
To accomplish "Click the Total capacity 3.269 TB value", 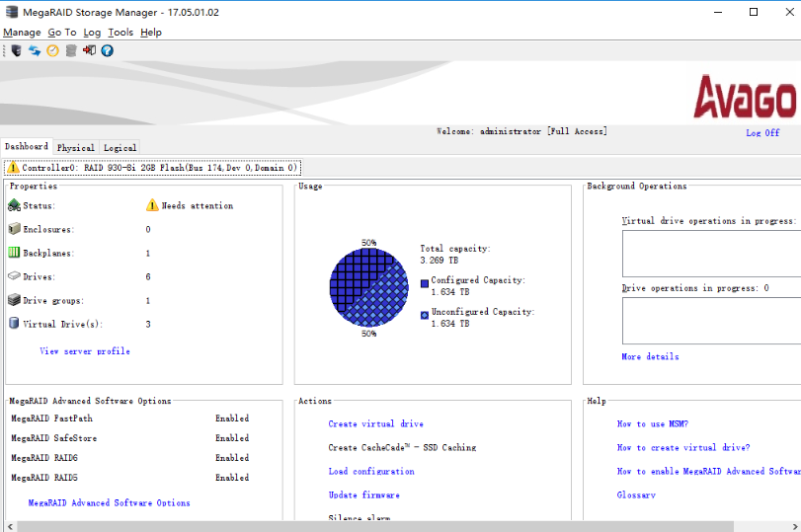I will click(x=440, y=261).
